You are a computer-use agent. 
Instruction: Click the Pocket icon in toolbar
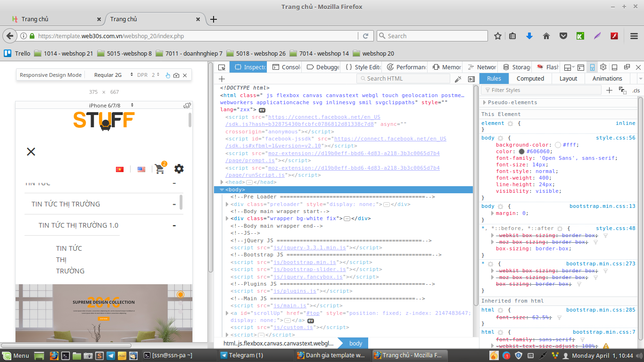[563, 36]
